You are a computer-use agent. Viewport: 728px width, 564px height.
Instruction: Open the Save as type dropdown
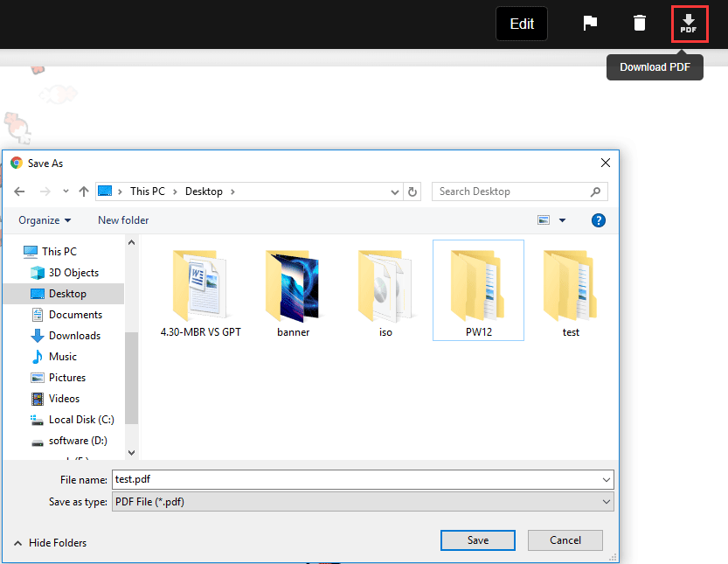tap(607, 501)
